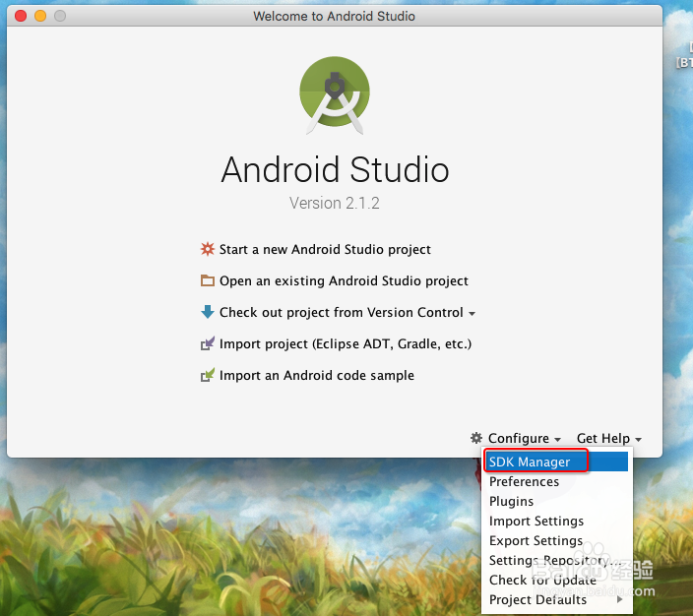The height and width of the screenshot is (616, 693).
Task: Click the Android Studio title text
Action: 335,169
